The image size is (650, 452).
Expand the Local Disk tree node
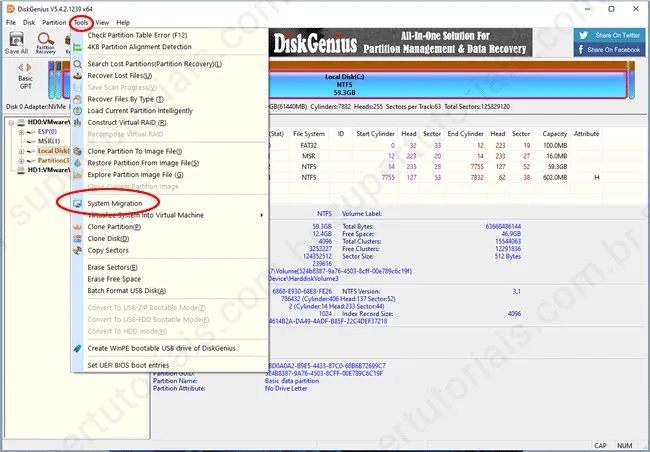pos(21,151)
